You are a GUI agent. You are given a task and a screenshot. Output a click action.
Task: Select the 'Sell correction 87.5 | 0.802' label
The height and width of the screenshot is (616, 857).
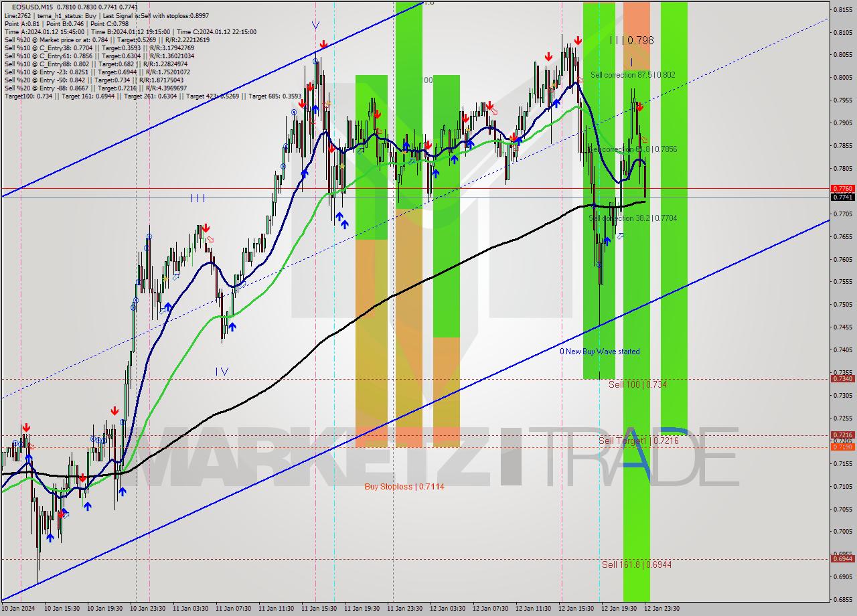(x=633, y=75)
